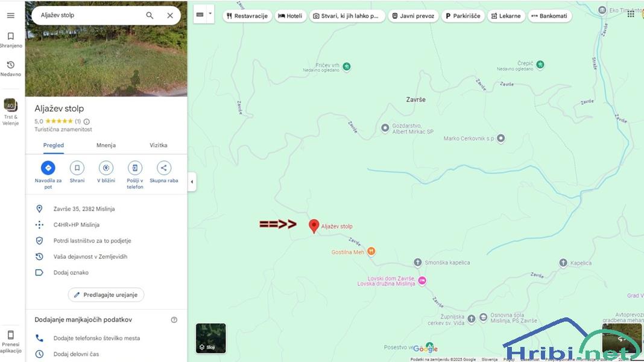Open Nedavno recent history
Screen dimensions: 644x362
(11, 69)
